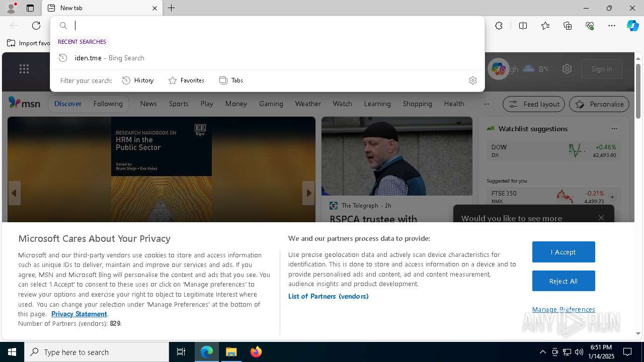Open the MSN apps grid launcher
Screen dimensions: 644x362
point(24,69)
